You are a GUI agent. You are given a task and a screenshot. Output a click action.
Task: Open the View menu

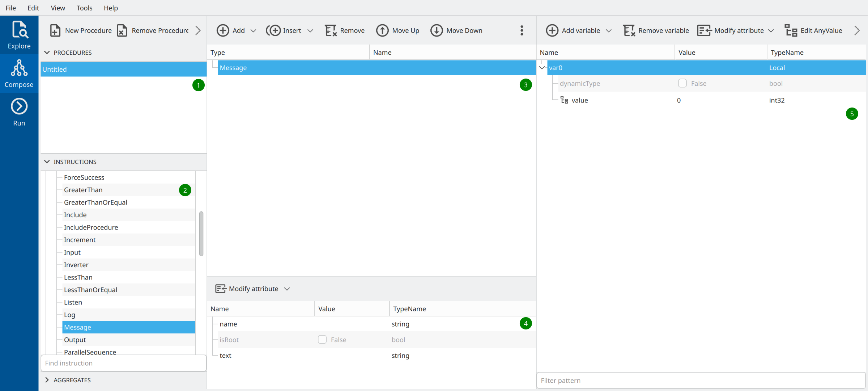coord(58,8)
